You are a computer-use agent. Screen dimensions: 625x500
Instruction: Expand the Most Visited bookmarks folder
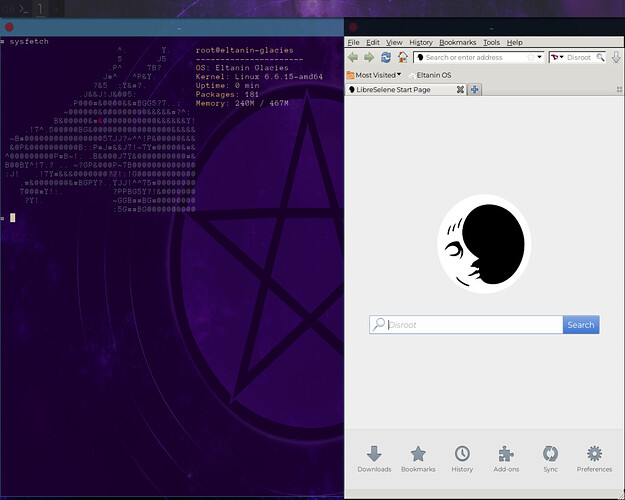click(x=374, y=75)
